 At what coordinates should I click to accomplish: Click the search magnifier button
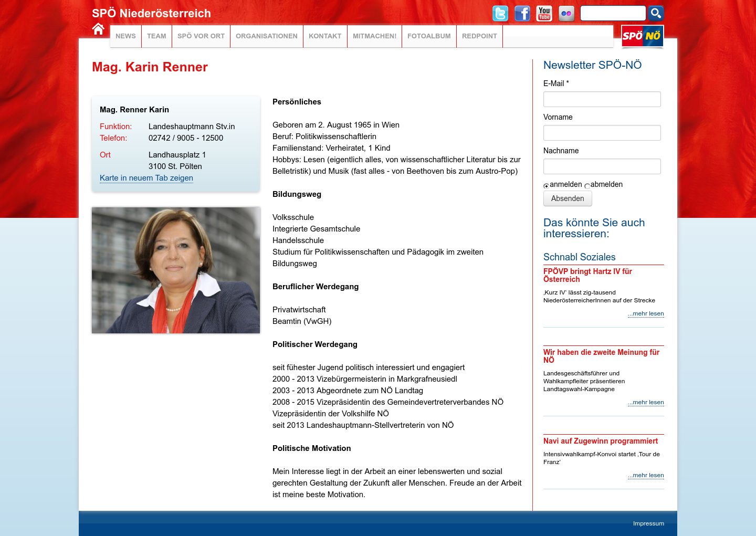pyautogui.click(x=656, y=13)
